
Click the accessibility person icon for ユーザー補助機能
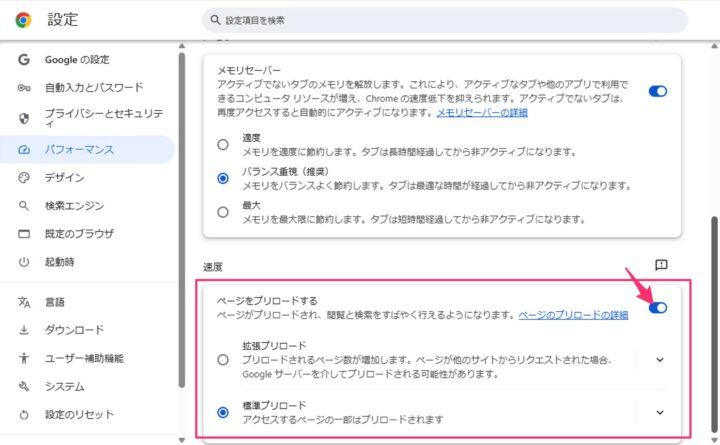[x=24, y=358]
